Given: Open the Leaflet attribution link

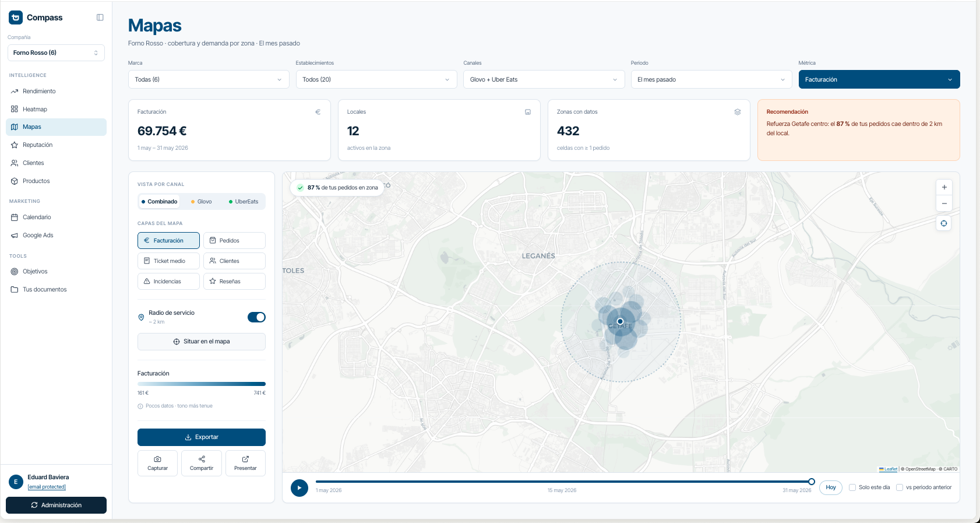Looking at the screenshot, I should click(889, 469).
